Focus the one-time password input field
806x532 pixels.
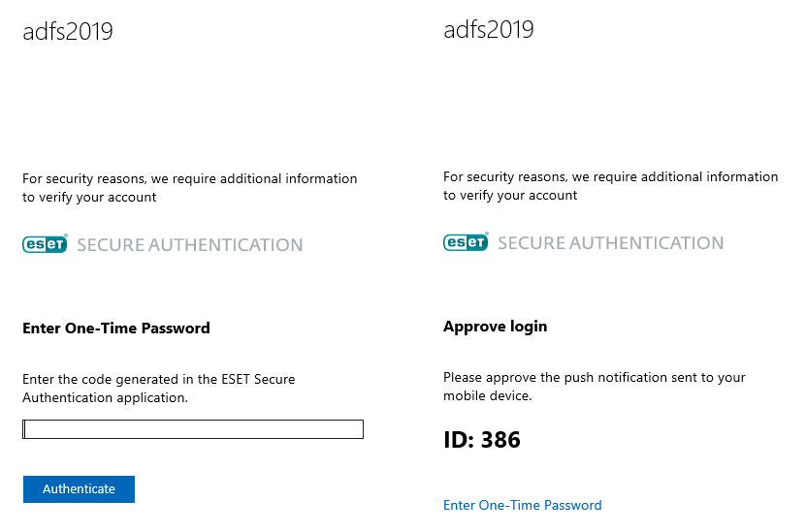(193, 429)
